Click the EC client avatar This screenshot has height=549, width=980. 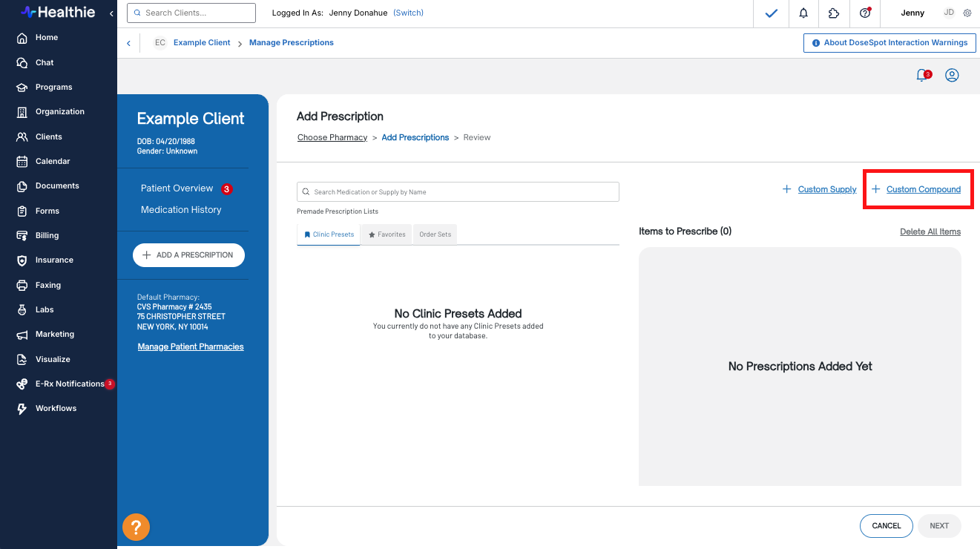tap(160, 43)
